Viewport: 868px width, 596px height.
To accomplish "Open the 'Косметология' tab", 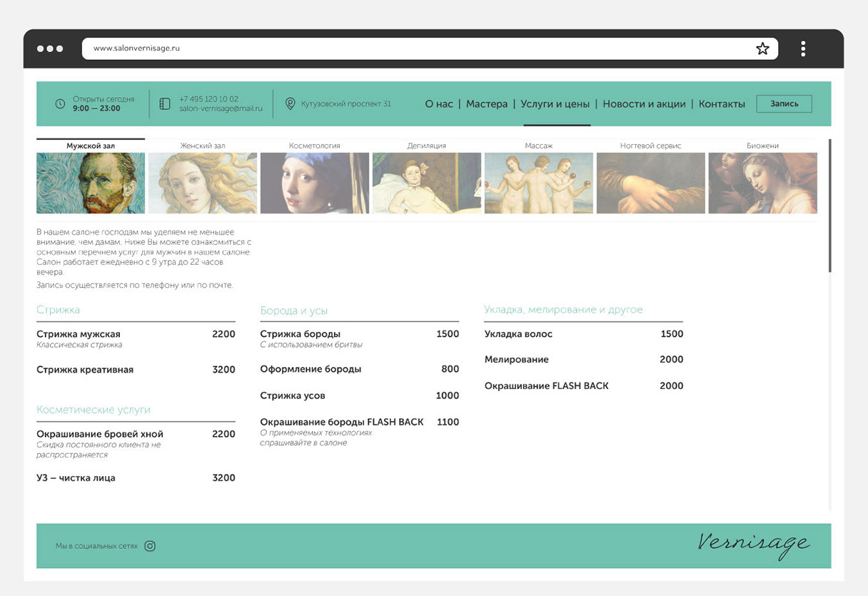I will (315, 146).
